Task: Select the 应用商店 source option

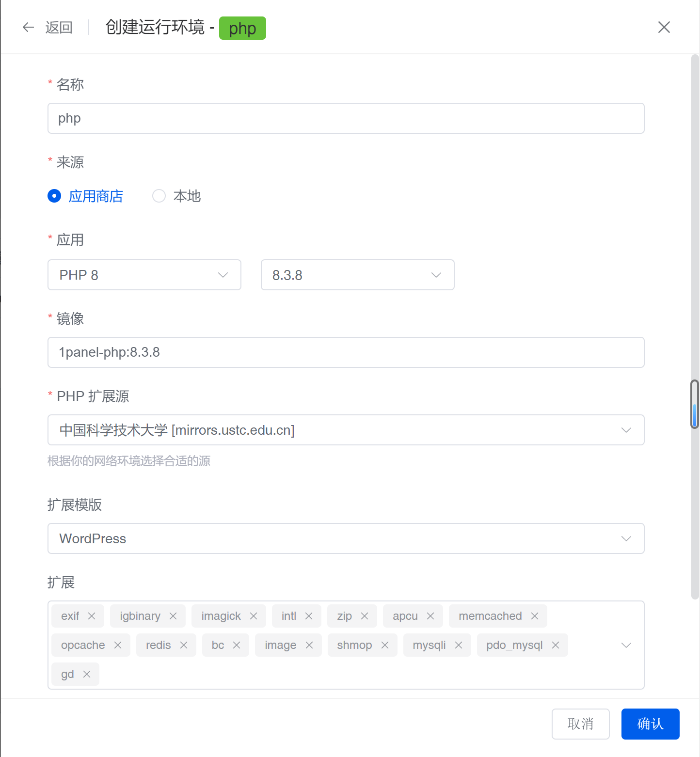Action: pyautogui.click(x=54, y=196)
